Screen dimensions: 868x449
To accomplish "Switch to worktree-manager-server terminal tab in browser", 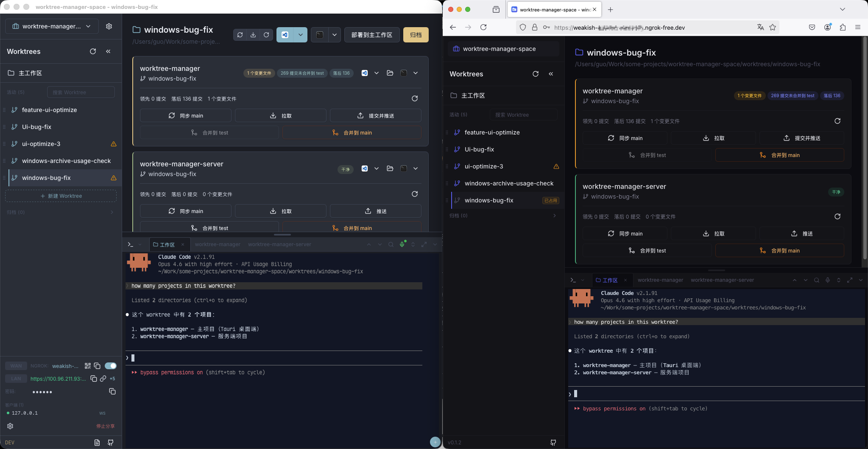I will coord(722,280).
